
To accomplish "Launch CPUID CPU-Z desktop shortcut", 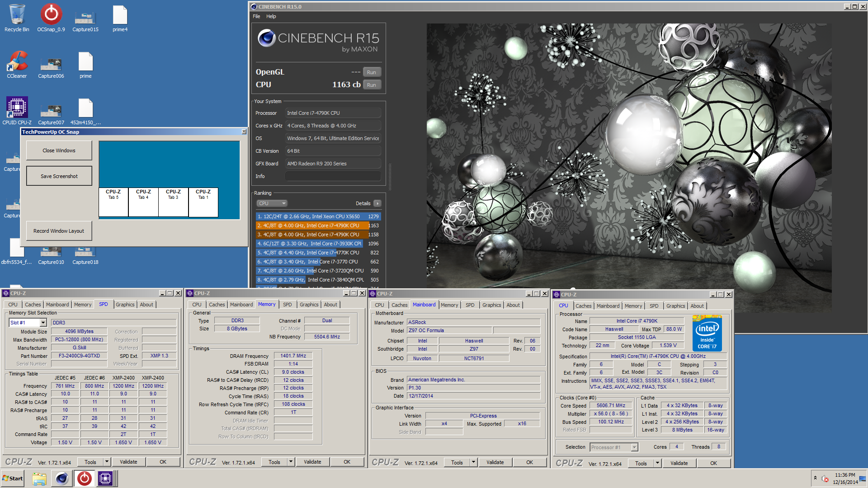I will 17,111.
